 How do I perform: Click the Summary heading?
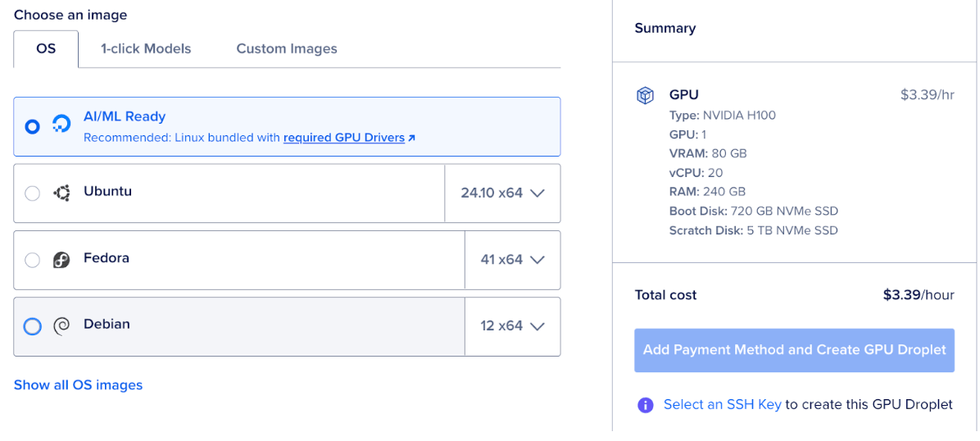click(x=665, y=28)
